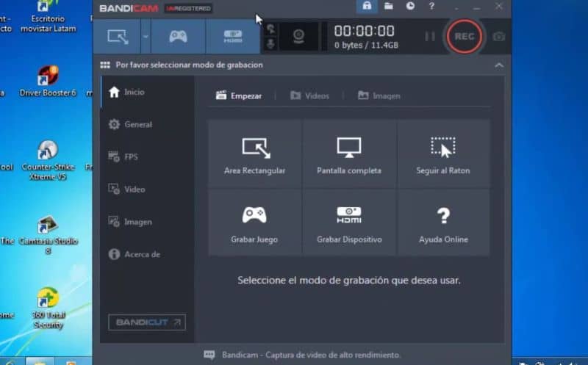
Task: Click the Unregistered badge in title bar
Action: [x=189, y=8]
